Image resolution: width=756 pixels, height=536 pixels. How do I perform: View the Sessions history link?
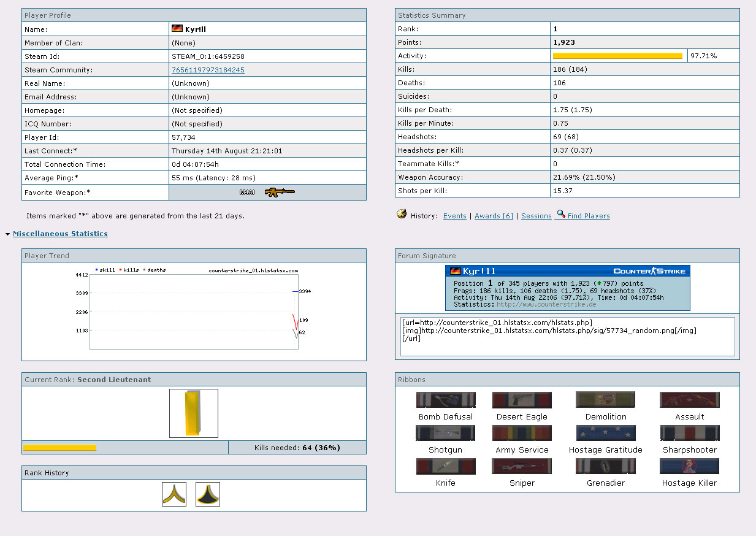[536, 216]
